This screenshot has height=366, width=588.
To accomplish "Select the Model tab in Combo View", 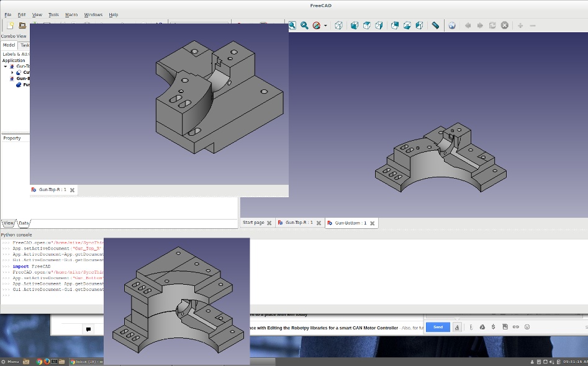I will [x=9, y=45].
